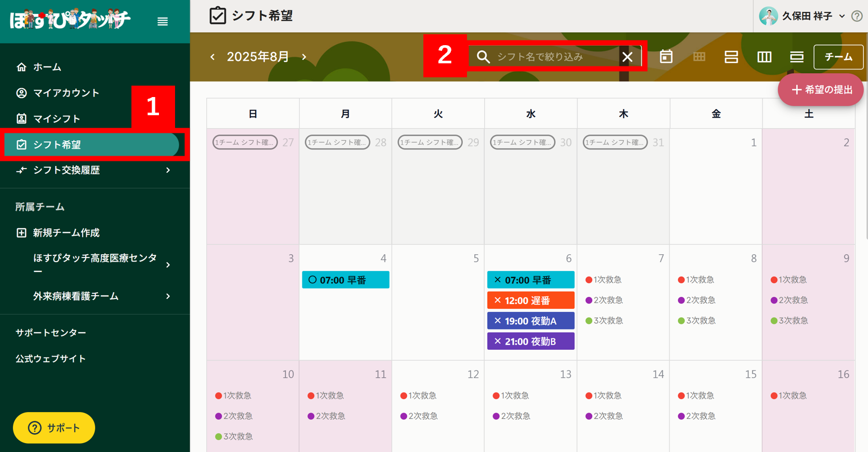Click the ほすぴタッチ logo
Viewport: 868px width, 452px height.
(x=70, y=20)
